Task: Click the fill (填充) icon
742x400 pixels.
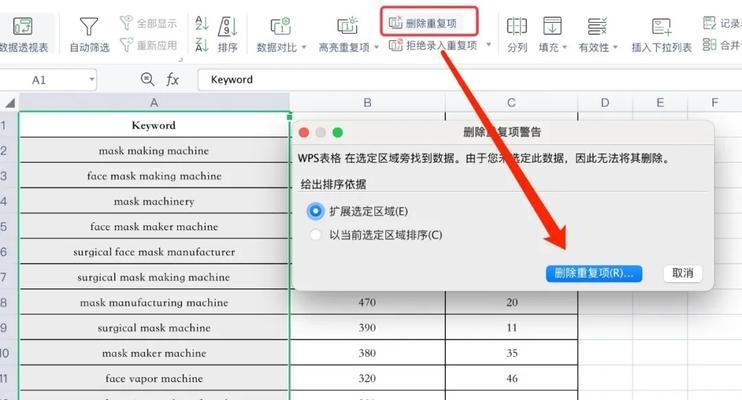Action: click(552, 27)
